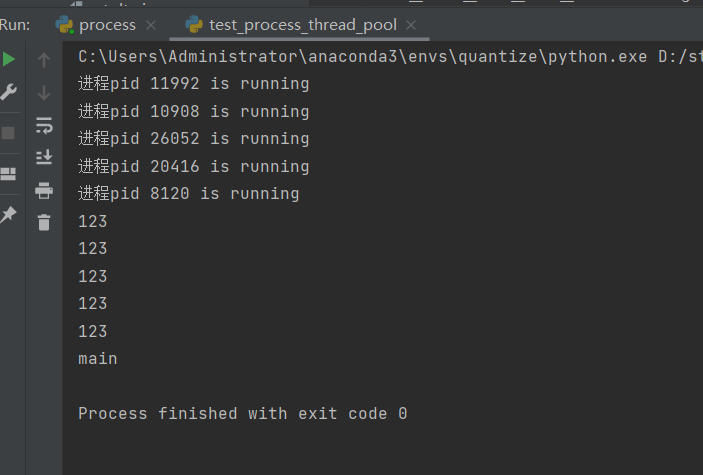Image resolution: width=703 pixels, height=475 pixels.
Task: Click the Restore Layout icon
Action: tap(8, 174)
